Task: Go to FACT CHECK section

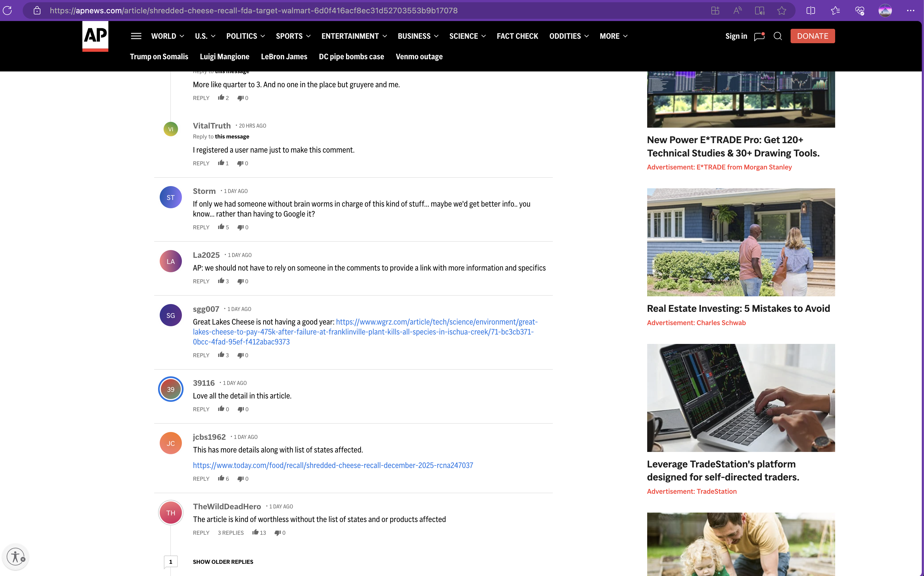Action: point(517,36)
